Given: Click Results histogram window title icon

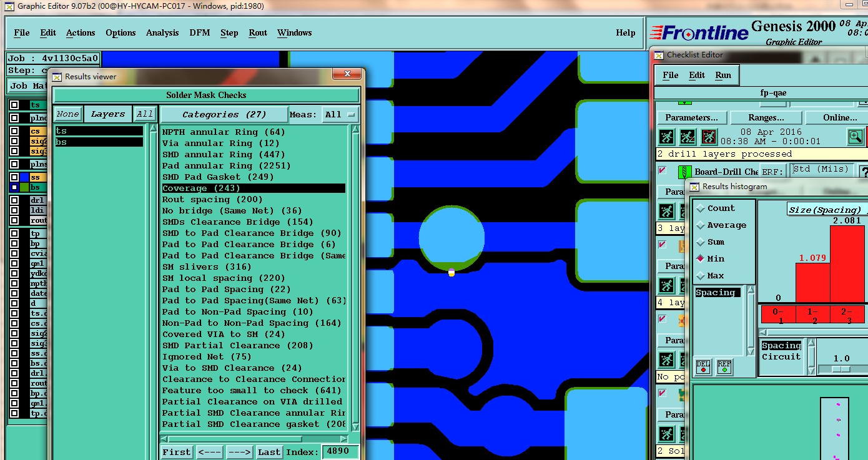Looking at the screenshot, I should pyautogui.click(x=694, y=187).
